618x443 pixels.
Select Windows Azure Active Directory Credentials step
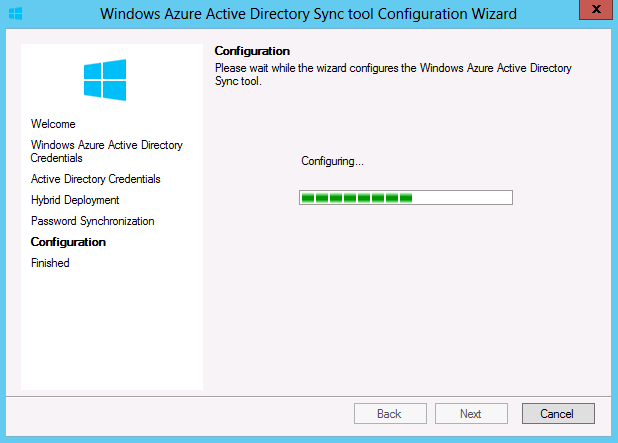(106, 151)
